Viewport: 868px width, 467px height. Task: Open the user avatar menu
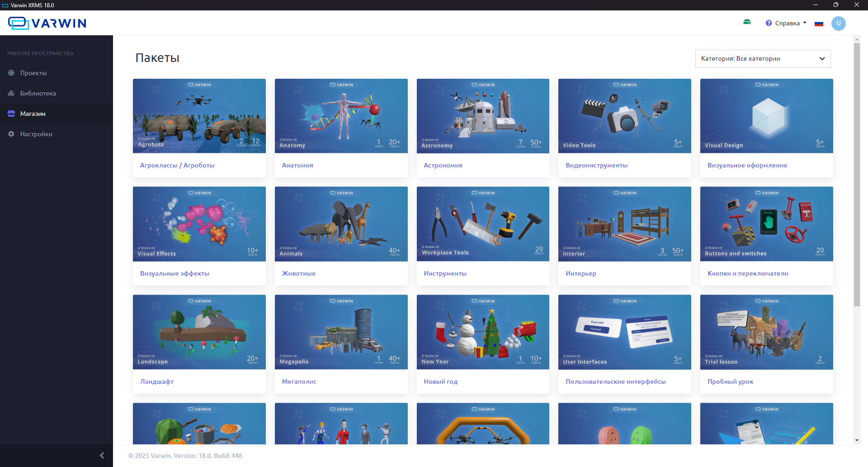pos(838,24)
